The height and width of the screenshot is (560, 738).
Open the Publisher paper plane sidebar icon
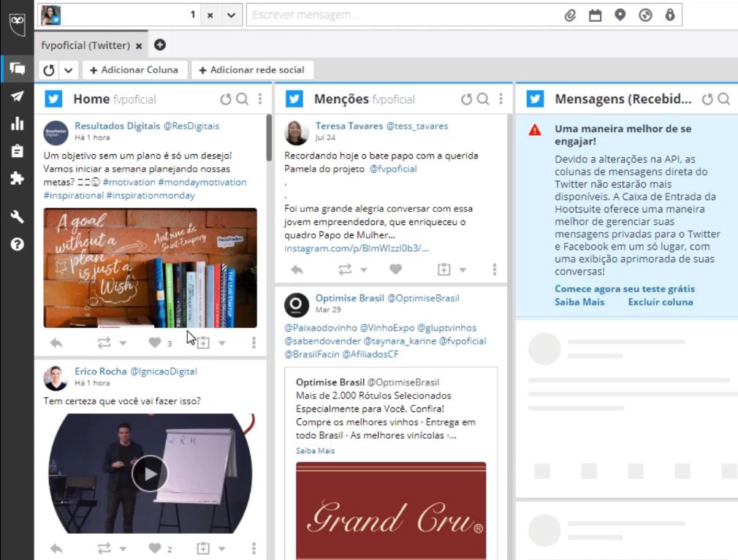click(15, 96)
